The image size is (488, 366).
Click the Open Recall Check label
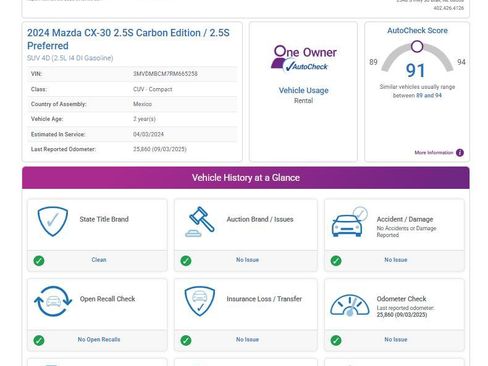click(x=108, y=299)
